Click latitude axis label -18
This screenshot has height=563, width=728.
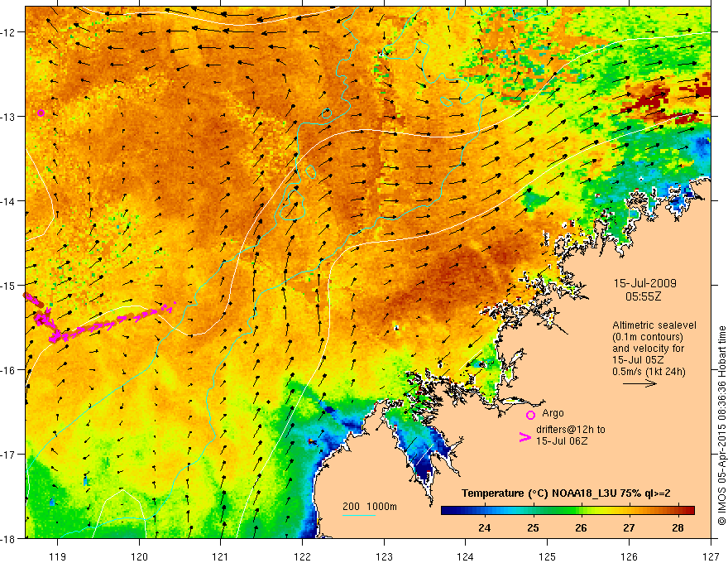click(10, 538)
